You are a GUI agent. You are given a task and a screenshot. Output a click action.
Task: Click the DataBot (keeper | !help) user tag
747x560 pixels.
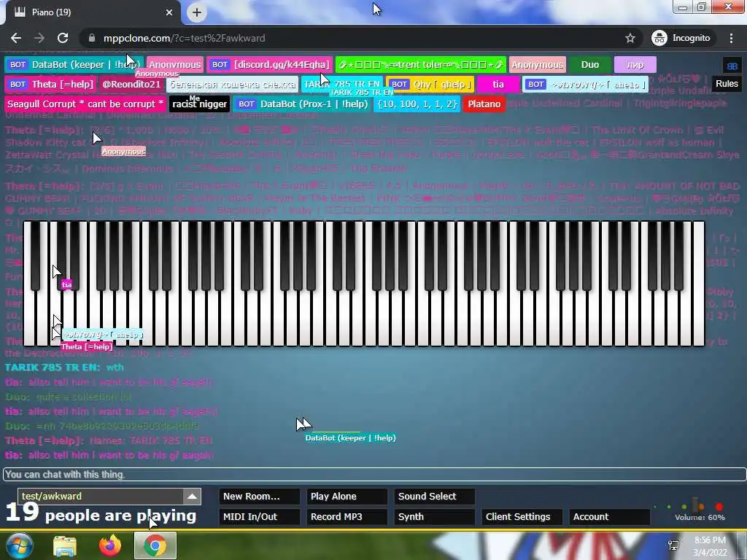coord(74,65)
